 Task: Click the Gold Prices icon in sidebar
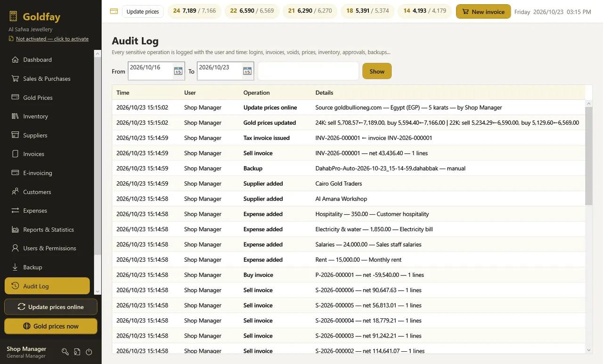point(15,97)
